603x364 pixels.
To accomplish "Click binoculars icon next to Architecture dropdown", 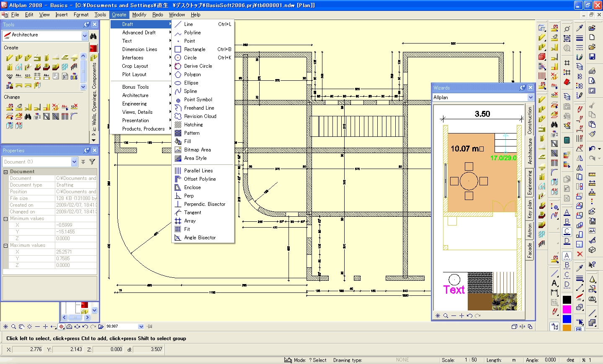I will 93,36.
